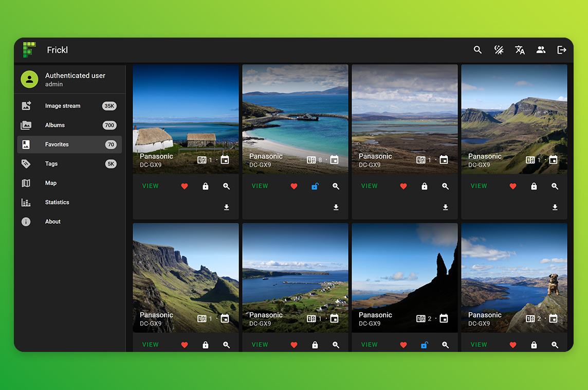The width and height of the screenshot is (588, 390).
Task: Click magnifier icon under the dark rock pinnacle photo
Action: tap(446, 345)
